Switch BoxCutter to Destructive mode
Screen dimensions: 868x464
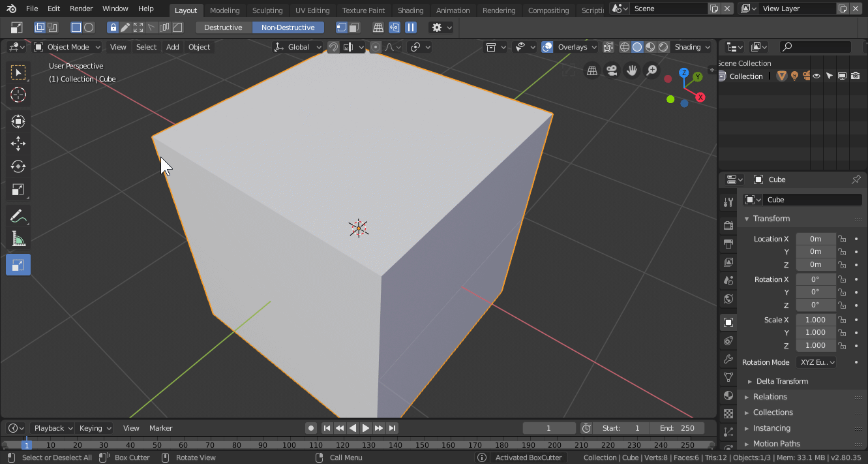(223, 27)
